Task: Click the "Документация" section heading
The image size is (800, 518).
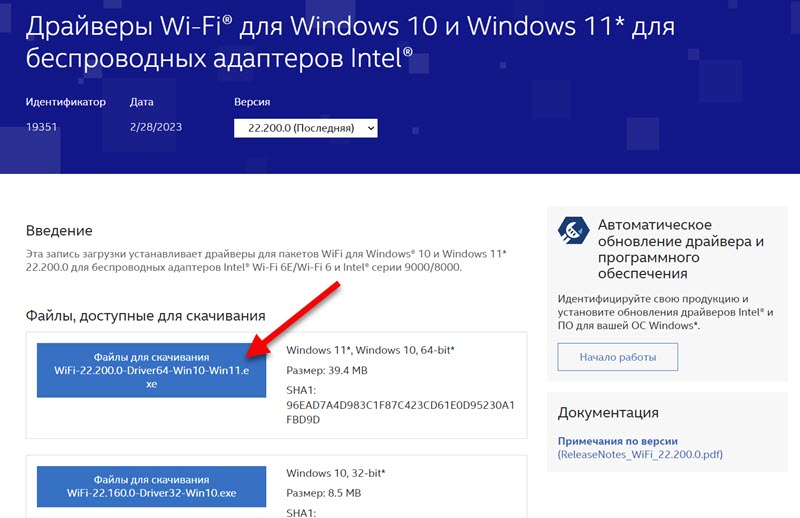Action: (x=608, y=412)
